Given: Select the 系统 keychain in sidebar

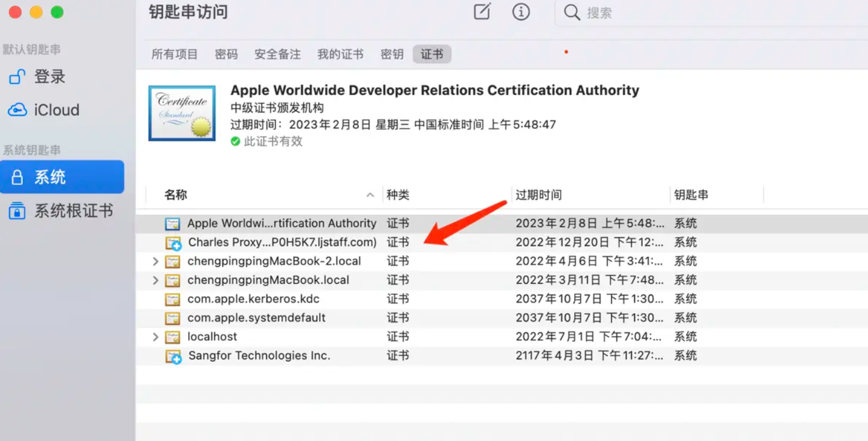Looking at the screenshot, I should [x=62, y=177].
